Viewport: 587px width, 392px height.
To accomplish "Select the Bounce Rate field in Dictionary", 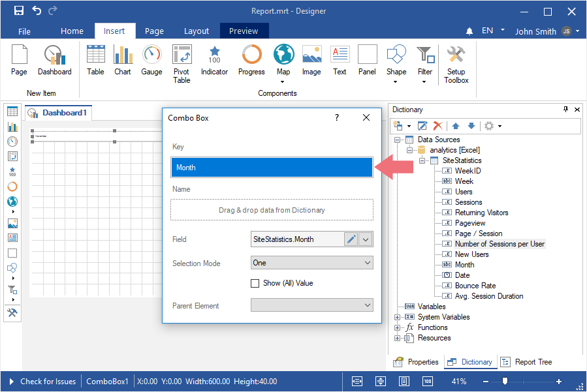I will (x=475, y=286).
